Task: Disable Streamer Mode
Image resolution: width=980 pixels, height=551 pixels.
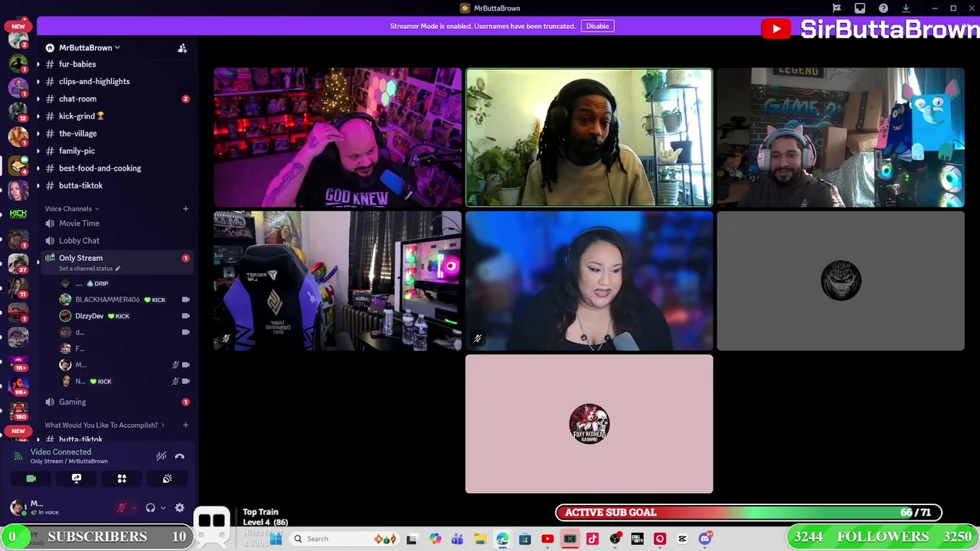Action: coord(597,26)
